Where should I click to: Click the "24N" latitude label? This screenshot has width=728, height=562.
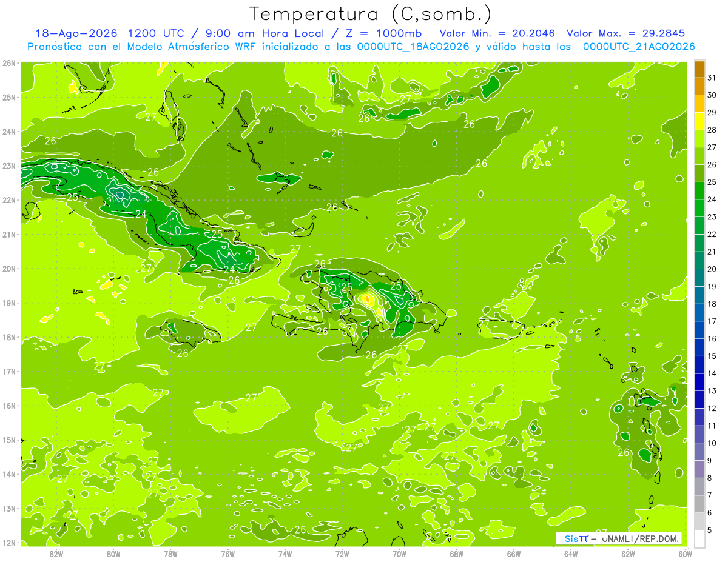tap(9, 132)
